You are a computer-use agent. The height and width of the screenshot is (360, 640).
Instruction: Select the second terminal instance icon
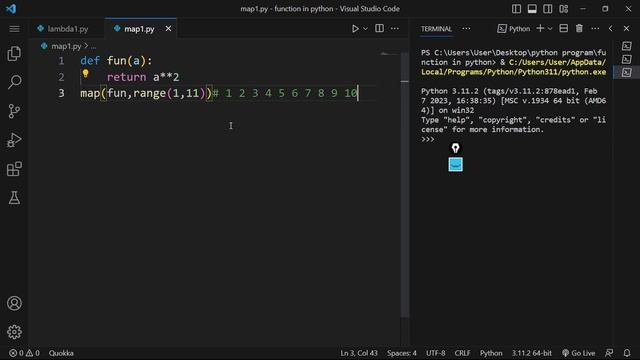tap(627, 60)
